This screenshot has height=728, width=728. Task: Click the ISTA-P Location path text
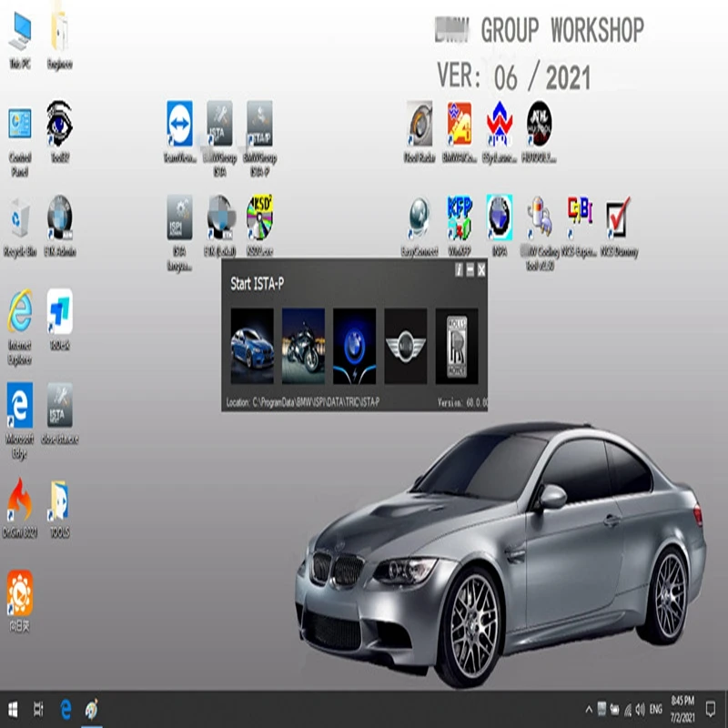(x=303, y=402)
